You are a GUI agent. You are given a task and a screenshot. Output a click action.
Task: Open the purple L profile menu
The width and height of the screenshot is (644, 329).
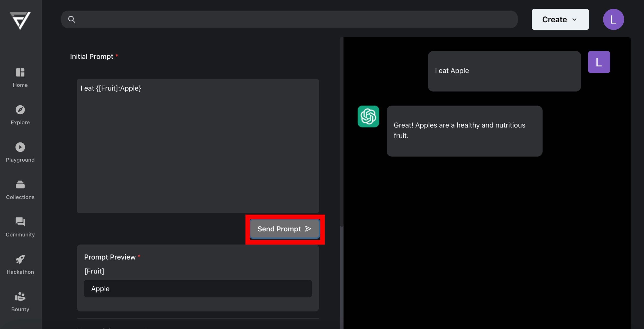point(613,19)
